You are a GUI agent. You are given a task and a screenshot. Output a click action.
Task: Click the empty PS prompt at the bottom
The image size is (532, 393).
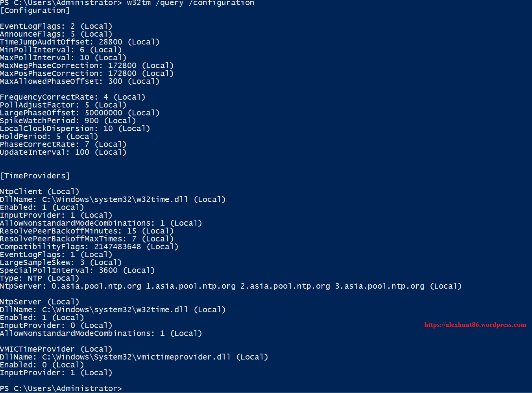pos(61,389)
